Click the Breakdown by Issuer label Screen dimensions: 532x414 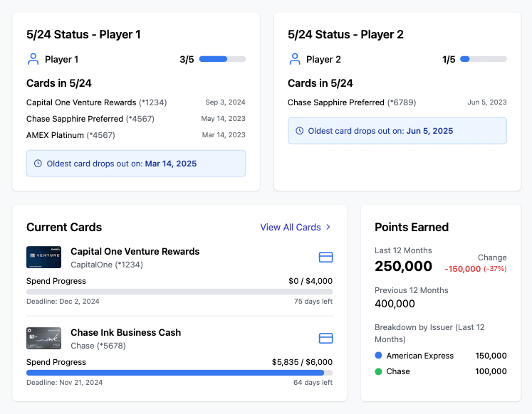tap(429, 333)
